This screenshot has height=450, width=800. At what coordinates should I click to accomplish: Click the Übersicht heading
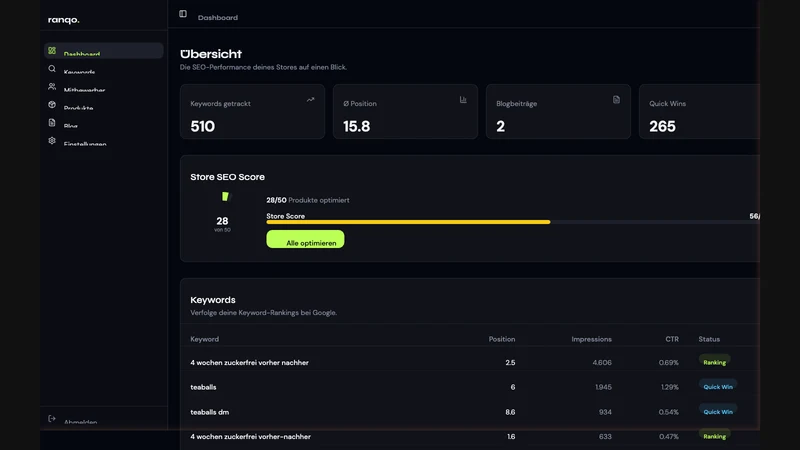[211, 54]
